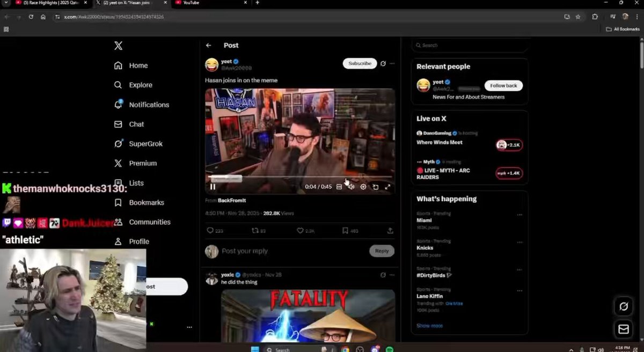
Task: Open the +2.1K viewers badge
Action: pyautogui.click(x=509, y=145)
